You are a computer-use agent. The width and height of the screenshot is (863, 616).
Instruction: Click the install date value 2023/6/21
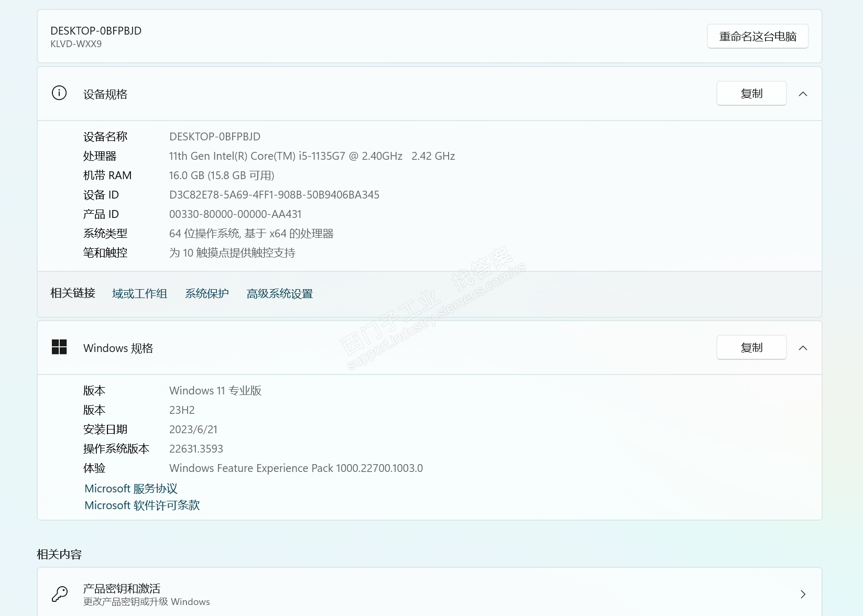(x=193, y=430)
